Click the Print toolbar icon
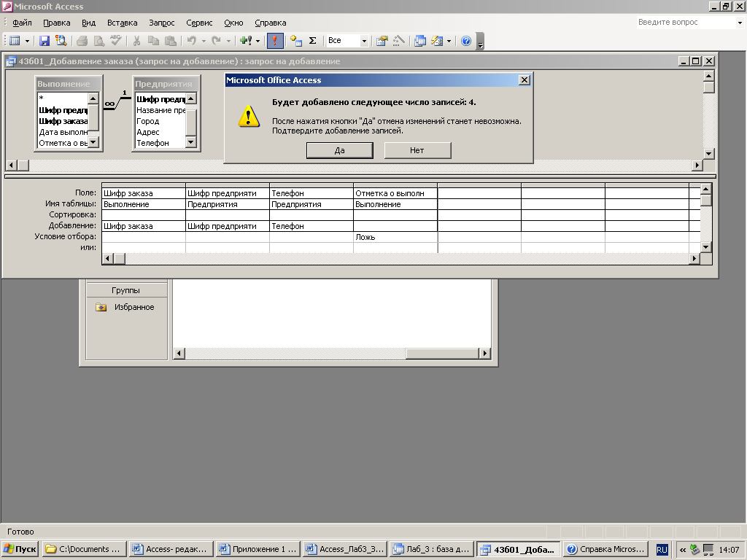 point(82,41)
